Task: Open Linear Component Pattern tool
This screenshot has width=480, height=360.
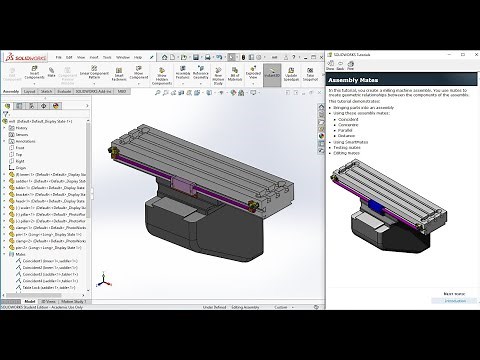Action: (x=94, y=72)
